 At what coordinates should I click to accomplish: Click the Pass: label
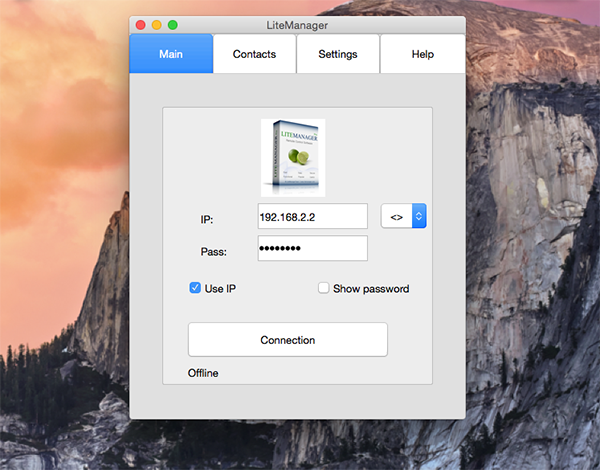(x=214, y=251)
